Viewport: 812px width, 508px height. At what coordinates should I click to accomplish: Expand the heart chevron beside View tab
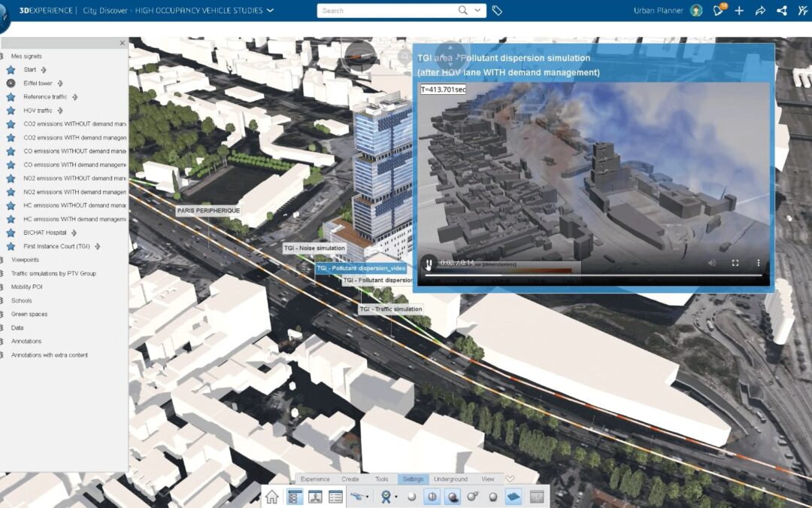point(510,479)
